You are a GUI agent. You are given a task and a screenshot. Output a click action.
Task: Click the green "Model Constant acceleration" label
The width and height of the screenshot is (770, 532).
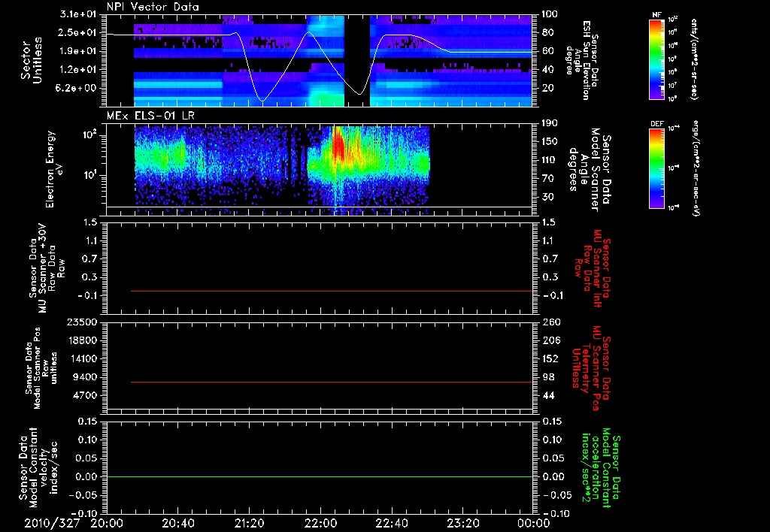click(x=601, y=467)
